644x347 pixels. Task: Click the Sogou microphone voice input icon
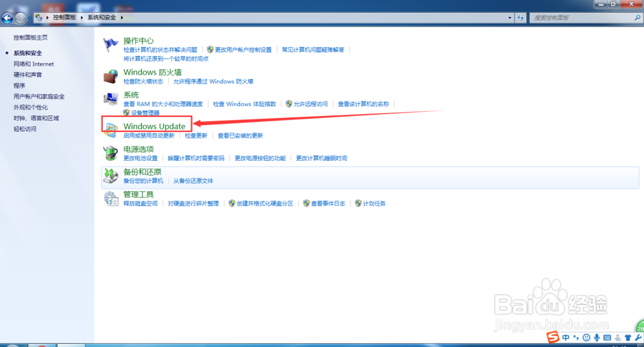tap(597, 337)
